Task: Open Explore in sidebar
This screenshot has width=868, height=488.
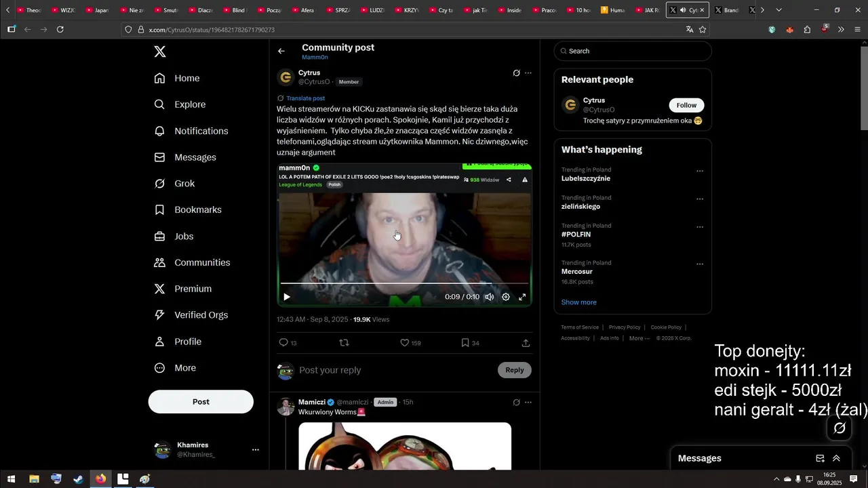Action: (180, 104)
